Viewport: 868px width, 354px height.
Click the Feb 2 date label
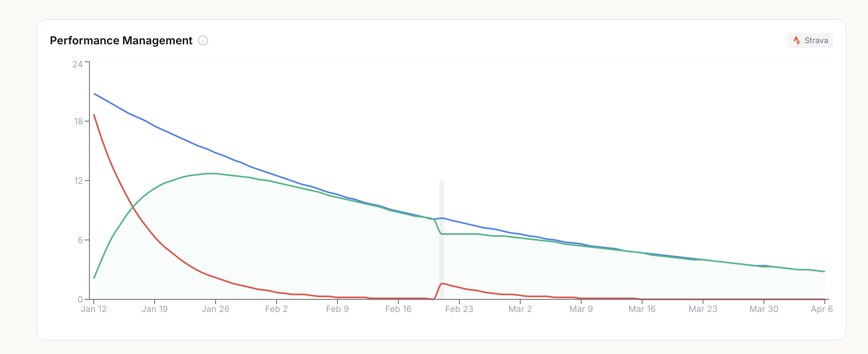(277, 309)
